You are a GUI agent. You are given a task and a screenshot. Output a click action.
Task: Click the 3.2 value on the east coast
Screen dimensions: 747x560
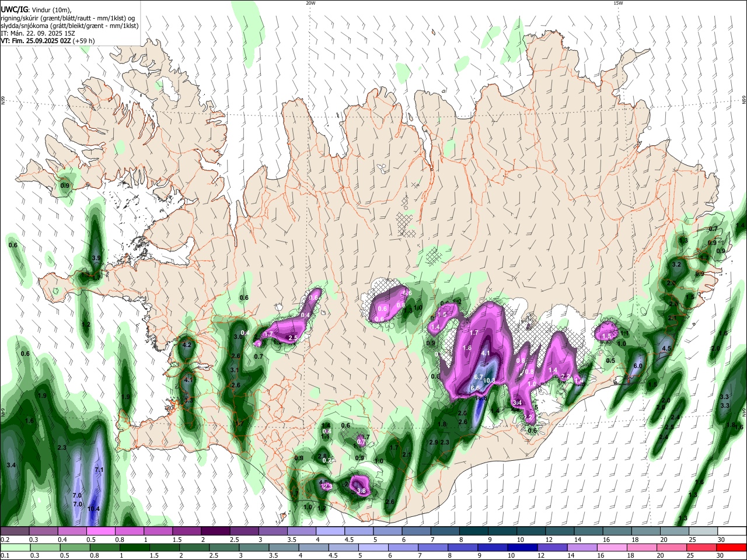[677, 265]
